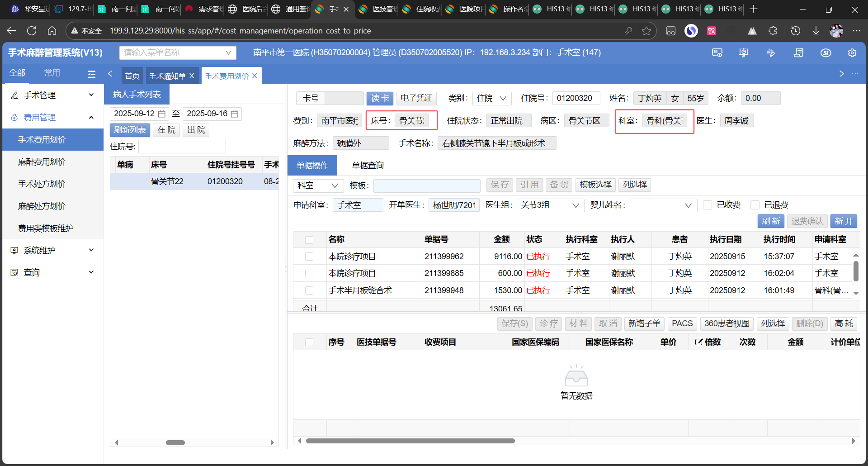This screenshot has height=466, width=868.
Task: Open calendar for start date 2025-09-12
Action: pos(161,114)
